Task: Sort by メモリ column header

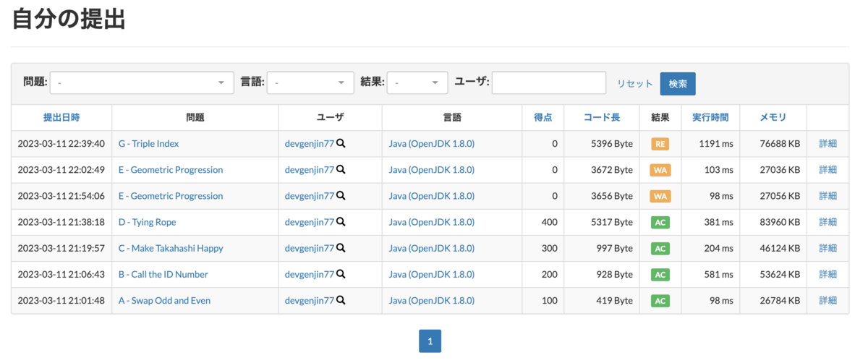Action: [x=773, y=117]
